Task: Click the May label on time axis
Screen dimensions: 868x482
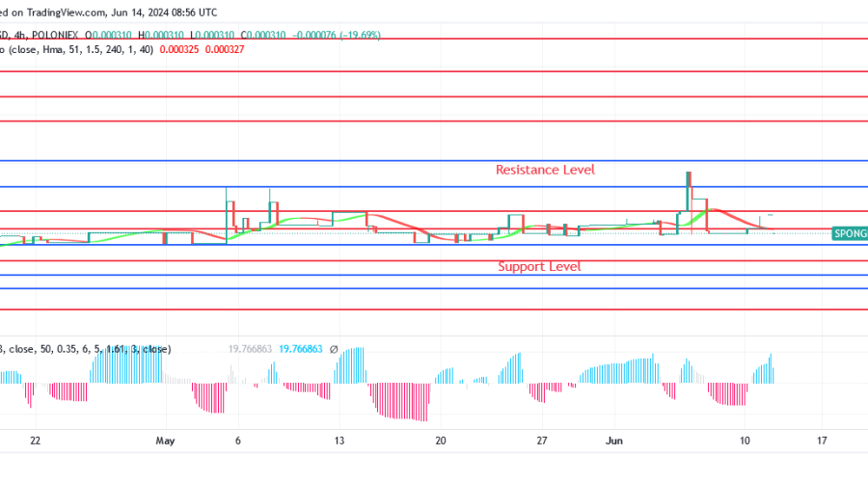Action: pos(166,442)
